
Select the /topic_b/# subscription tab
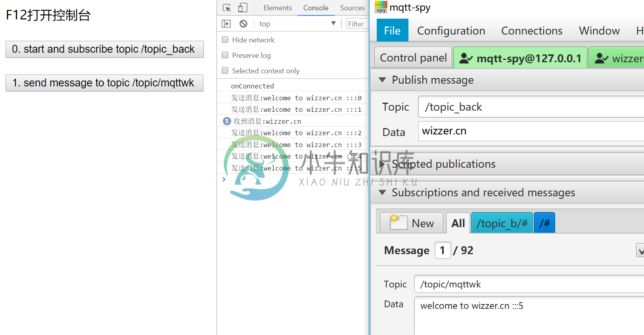point(502,223)
